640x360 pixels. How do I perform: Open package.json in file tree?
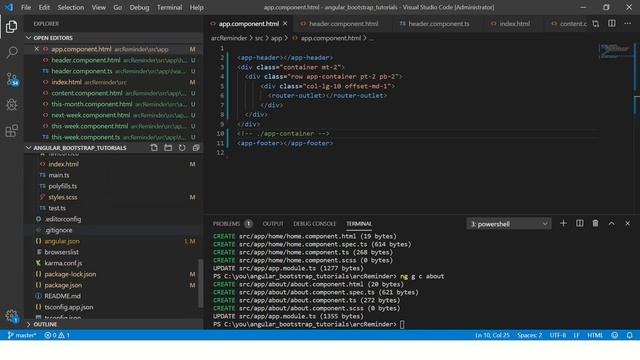113,285
